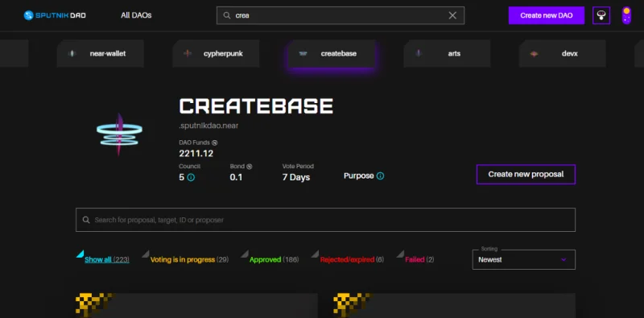The width and height of the screenshot is (644, 318).
Task: Click the arts tab logo icon
Action: (x=419, y=53)
